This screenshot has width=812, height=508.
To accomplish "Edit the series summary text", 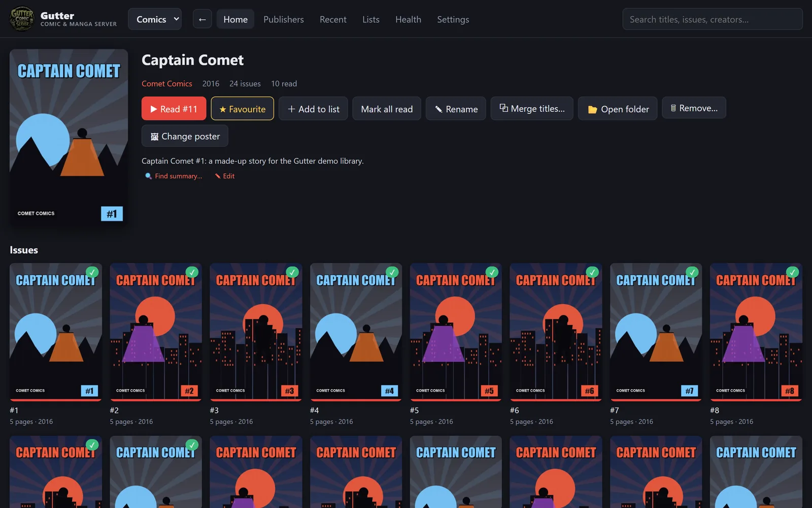I will 224,176.
